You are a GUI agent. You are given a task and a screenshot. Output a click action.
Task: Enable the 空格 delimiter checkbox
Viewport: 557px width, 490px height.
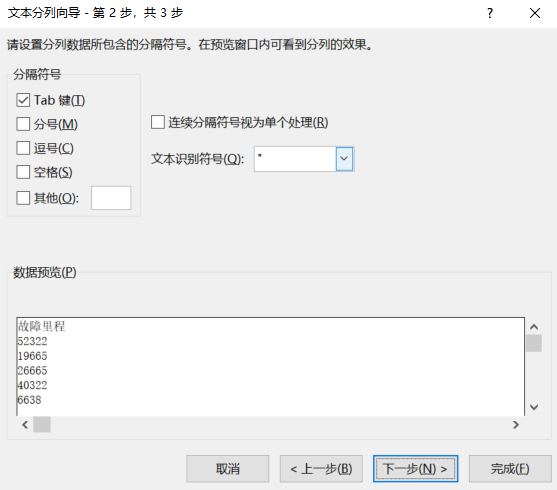click(23, 172)
